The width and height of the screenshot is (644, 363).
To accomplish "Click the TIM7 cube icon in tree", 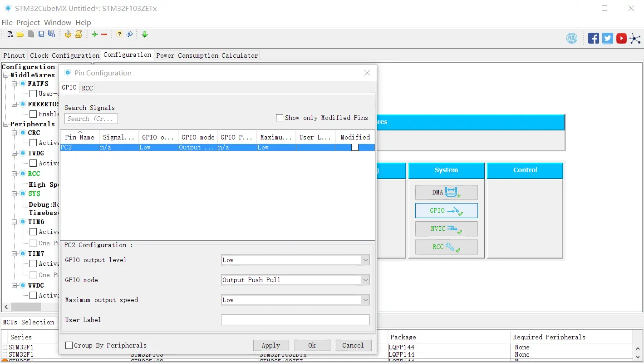I will click(x=23, y=254).
